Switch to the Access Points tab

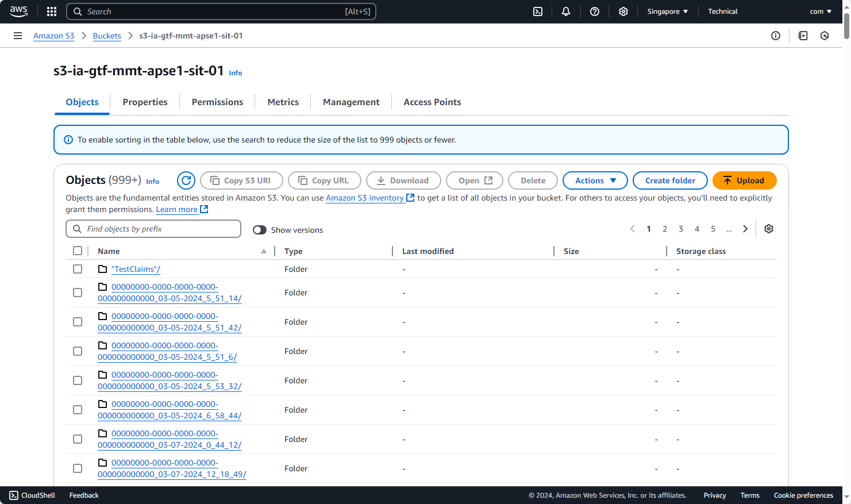coord(432,102)
